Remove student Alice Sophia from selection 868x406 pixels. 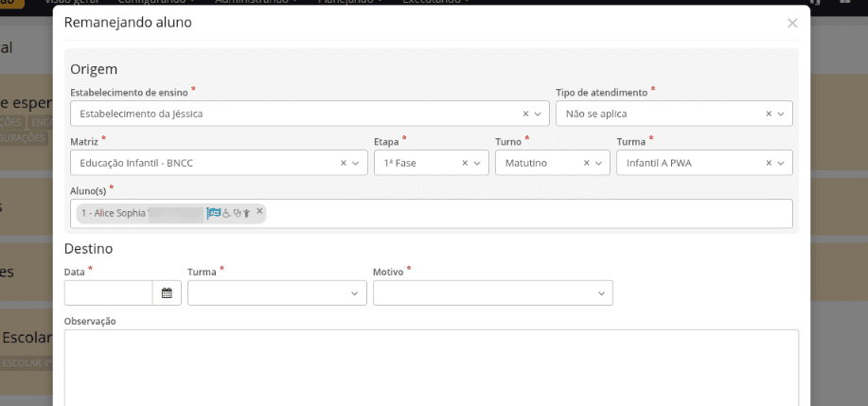tap(260, 212)
